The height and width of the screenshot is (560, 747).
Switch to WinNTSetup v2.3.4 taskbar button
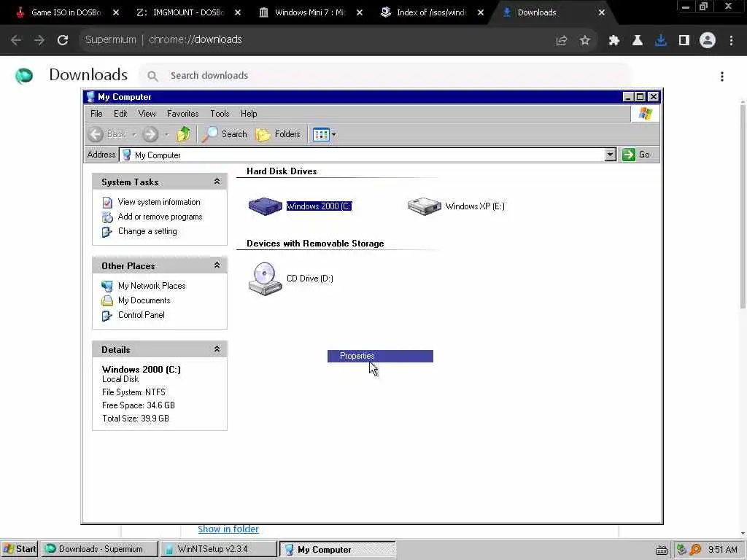218,549
